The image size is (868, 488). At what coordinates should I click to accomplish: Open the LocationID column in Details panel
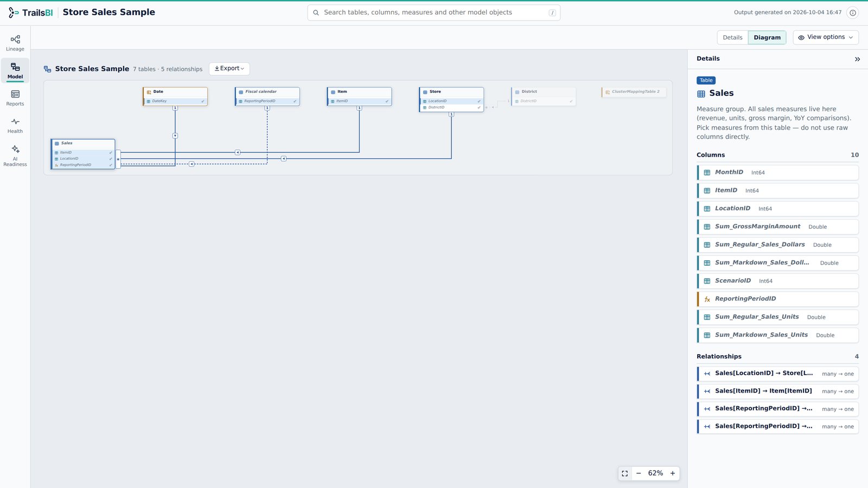(x=778, y=209)
